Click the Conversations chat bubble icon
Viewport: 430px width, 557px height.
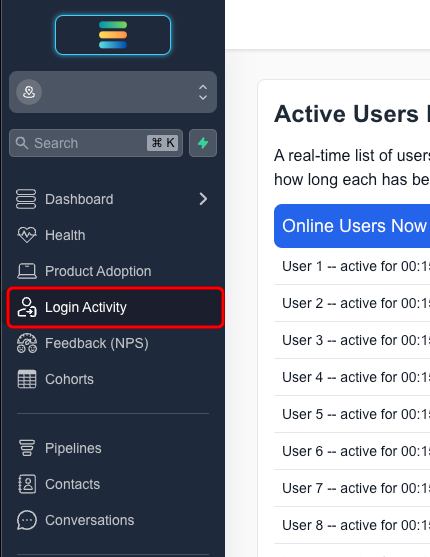coord(27,520)
